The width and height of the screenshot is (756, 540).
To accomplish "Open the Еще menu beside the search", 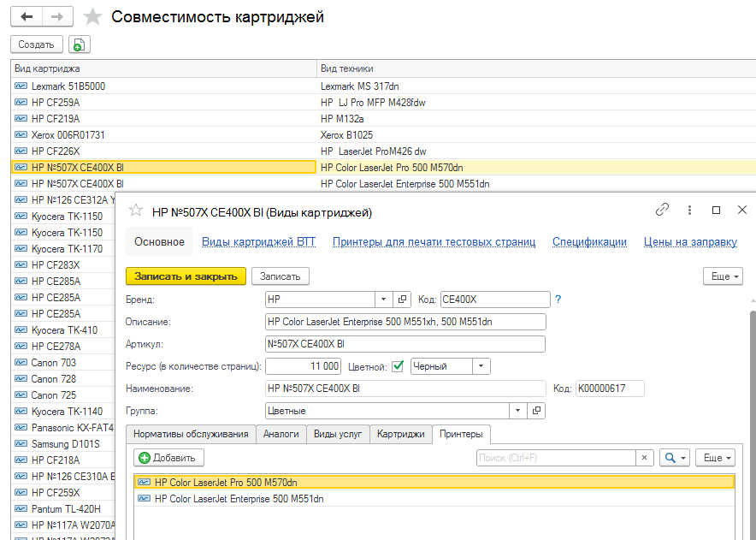I will coord(715,458).
